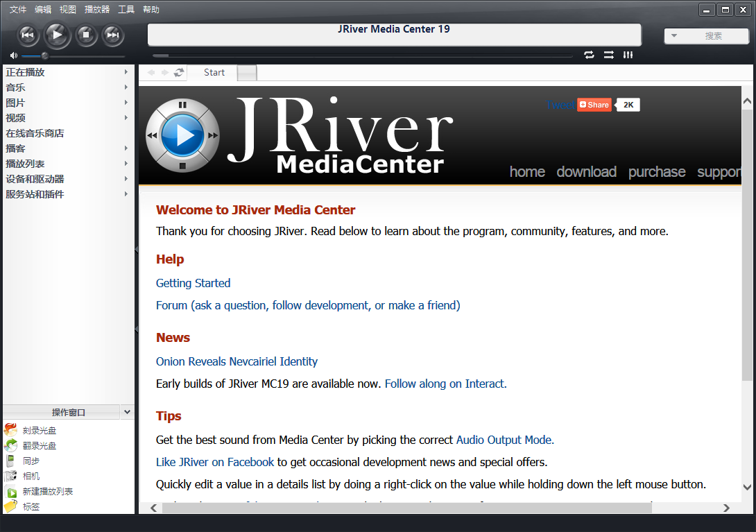
Task: Collapse the 操作窗口 panel chevron
Action: pos(127,412)
